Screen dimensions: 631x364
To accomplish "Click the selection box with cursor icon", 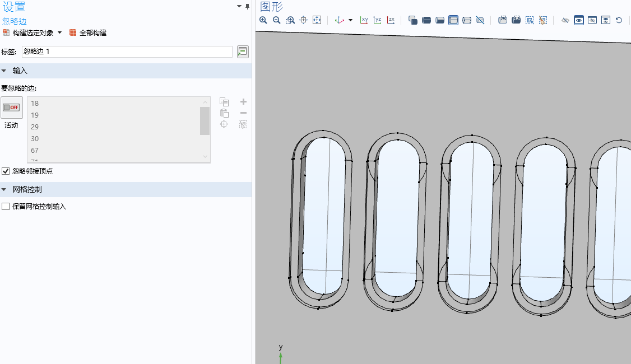I will (x=530, y=20).
